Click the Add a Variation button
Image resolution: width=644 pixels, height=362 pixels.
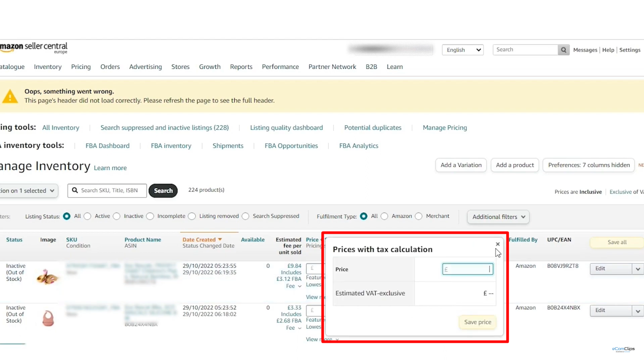pos(461,165)
